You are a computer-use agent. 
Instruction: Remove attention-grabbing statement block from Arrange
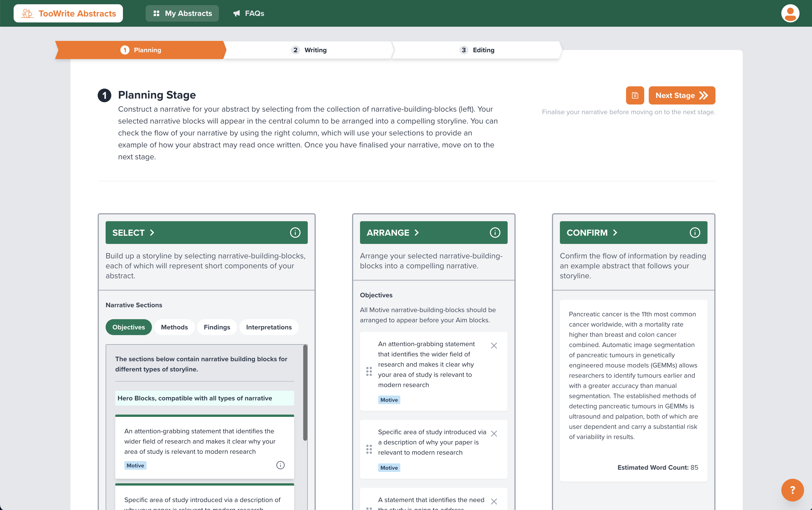tap(494, 346)
